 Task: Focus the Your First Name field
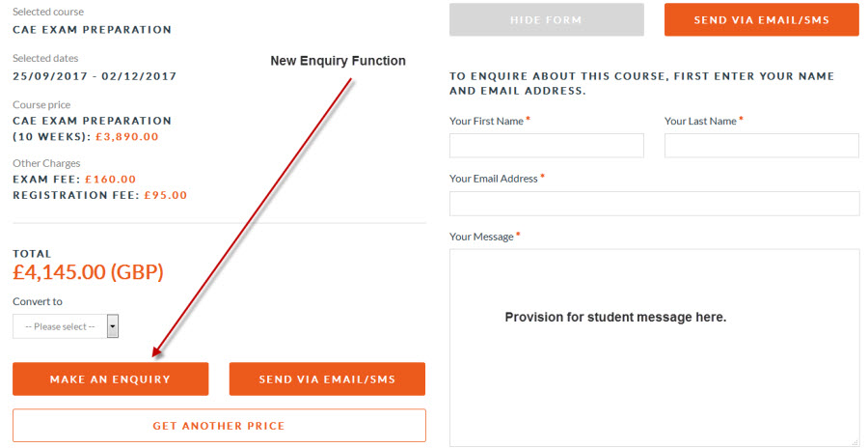pos(547,146)
